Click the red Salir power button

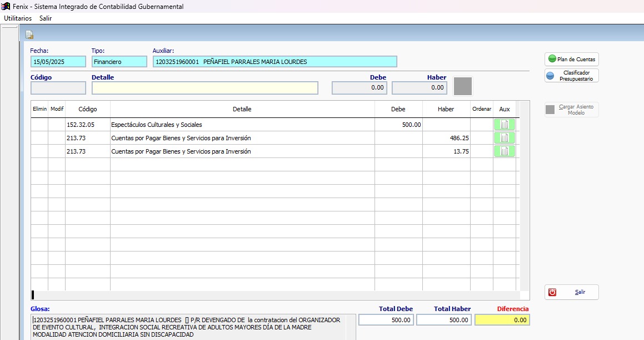pos(571,292)
